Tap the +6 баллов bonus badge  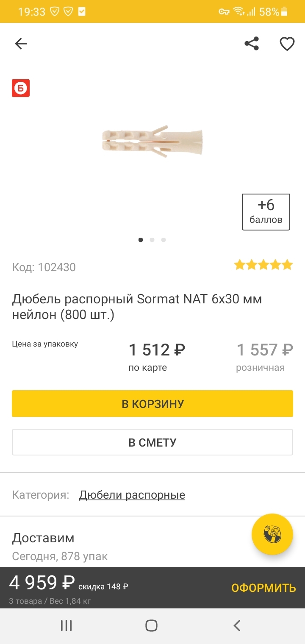coord(266,212)
